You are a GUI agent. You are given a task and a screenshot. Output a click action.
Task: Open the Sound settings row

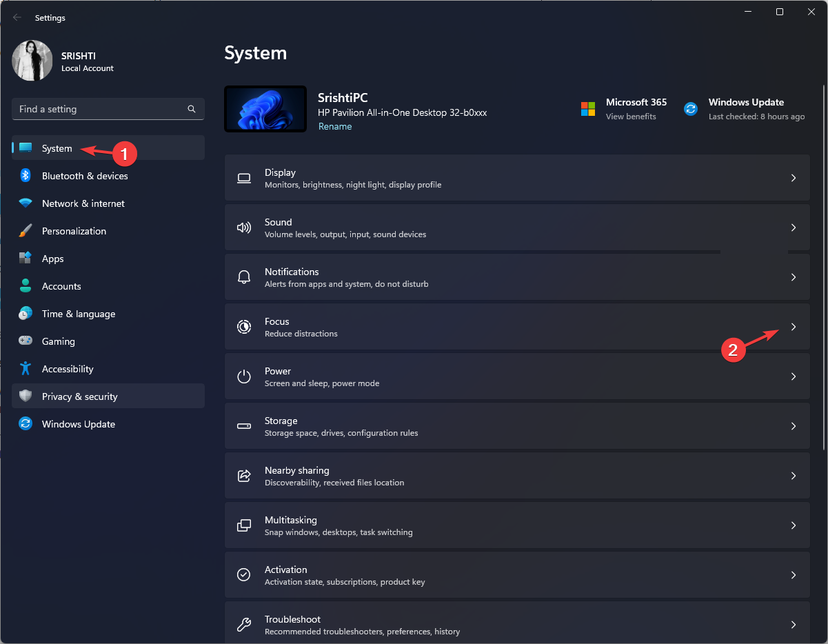517,228
